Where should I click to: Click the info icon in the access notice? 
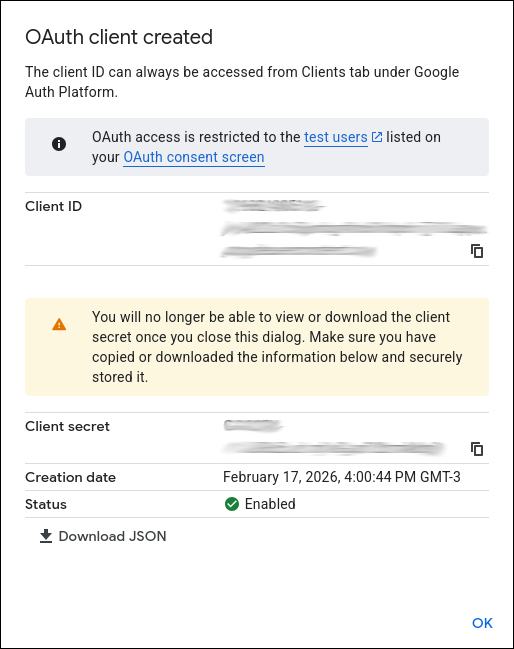59,144
